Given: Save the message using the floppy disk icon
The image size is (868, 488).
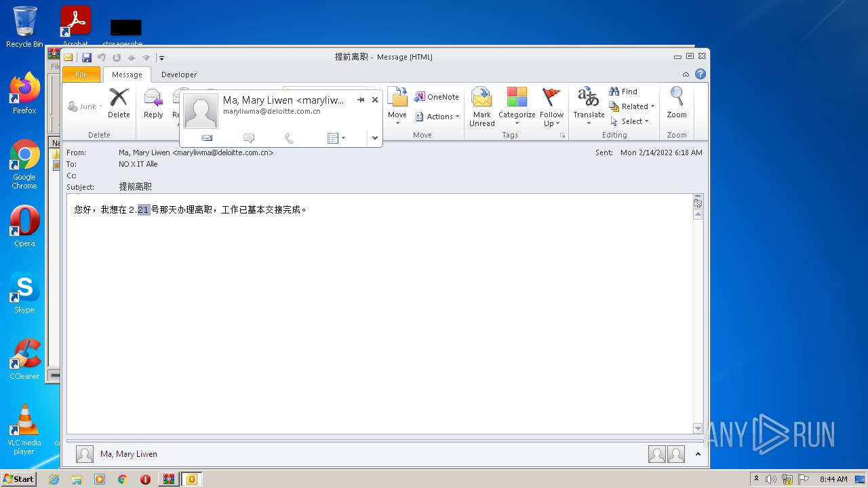Looking at the screenshot, I should (x=87, y=58).
